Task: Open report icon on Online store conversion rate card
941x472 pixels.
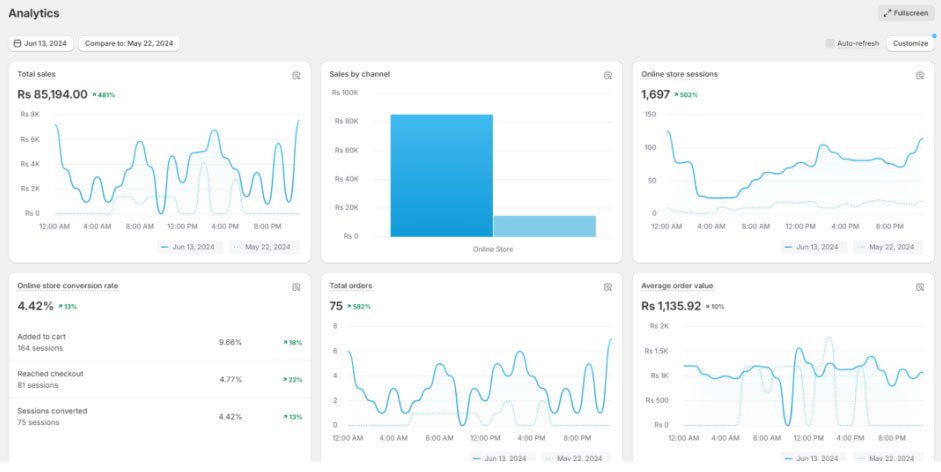Action: 296,287
